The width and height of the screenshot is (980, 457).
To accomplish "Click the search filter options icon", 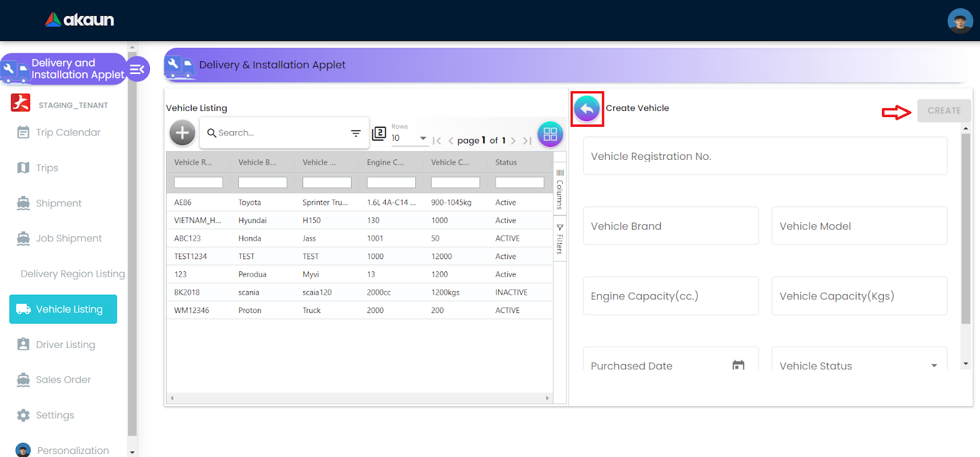I will coord(355,133).
